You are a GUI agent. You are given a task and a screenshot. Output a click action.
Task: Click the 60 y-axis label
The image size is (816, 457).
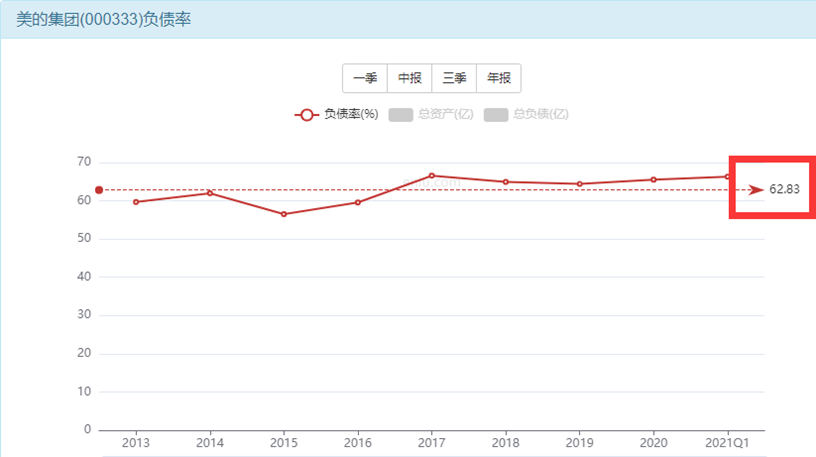tap(84, 200)
